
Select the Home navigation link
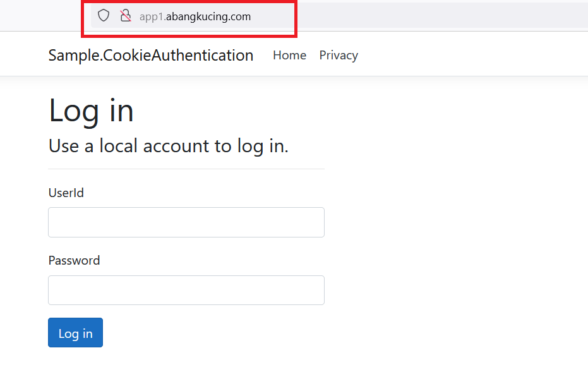click(x=289, y=56)
